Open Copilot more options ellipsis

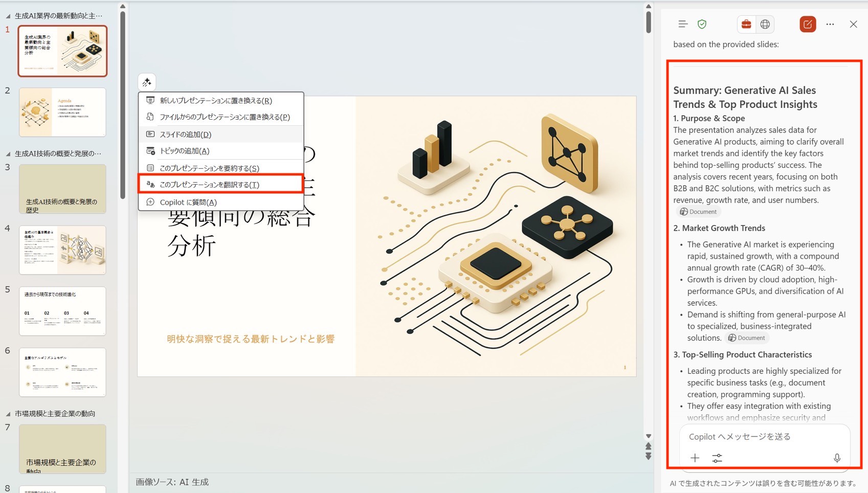coord(830,24)
